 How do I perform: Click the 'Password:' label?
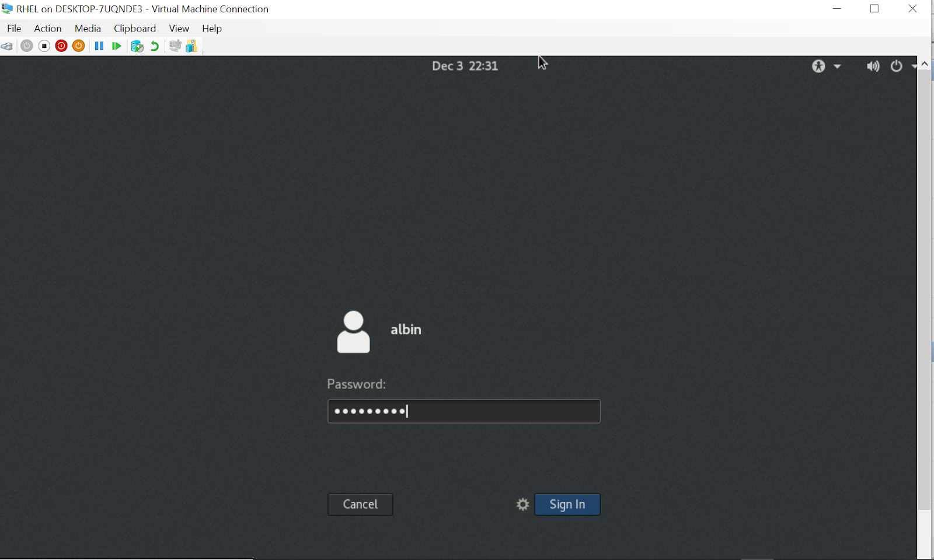pyautogui.click(x=356, y=384)
